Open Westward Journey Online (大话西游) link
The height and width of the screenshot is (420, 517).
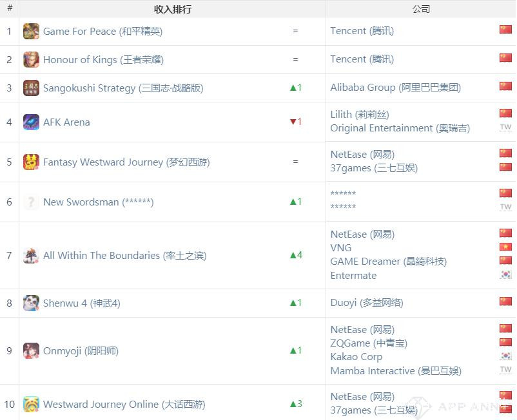click(x=124, y=405)
